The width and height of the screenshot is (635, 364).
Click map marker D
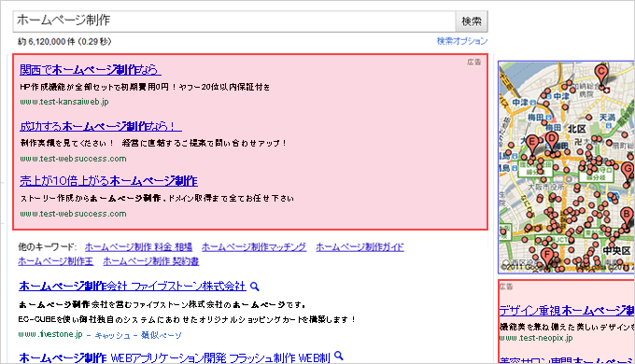pos(551,142)
